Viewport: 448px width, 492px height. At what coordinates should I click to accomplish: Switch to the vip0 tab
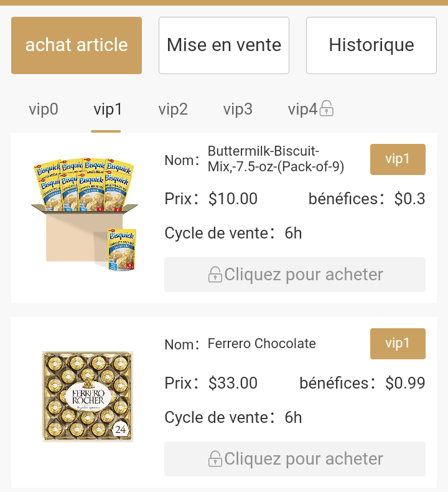tap(44, 110)
